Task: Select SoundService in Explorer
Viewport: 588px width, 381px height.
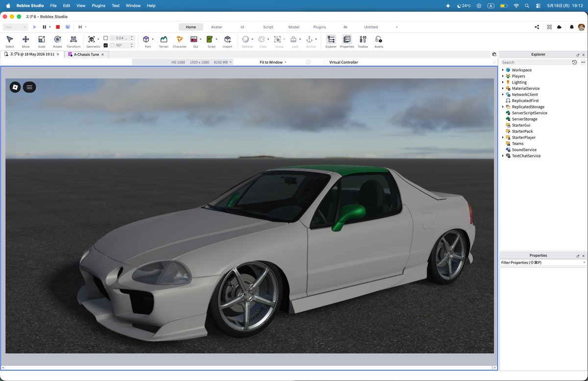Action: pos(524,150)
